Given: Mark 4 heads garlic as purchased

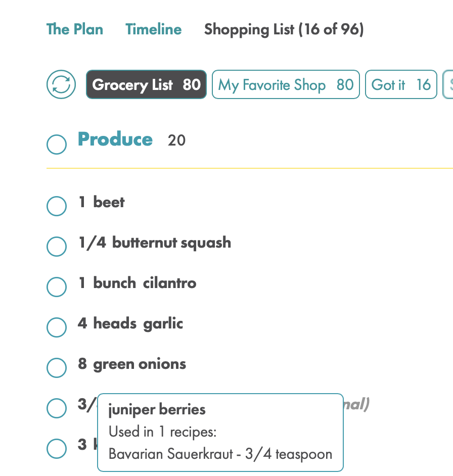Looking at the screenshot, I should (x=57, y=327).
